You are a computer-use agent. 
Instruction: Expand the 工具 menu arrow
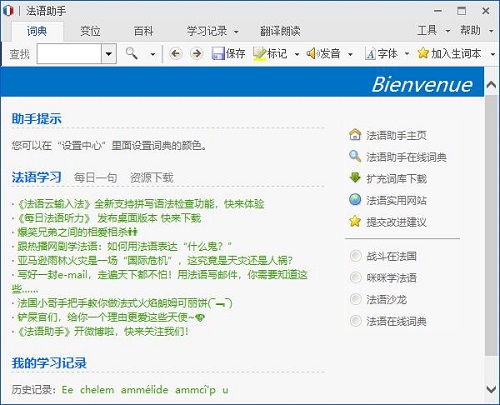pos(448,31)
